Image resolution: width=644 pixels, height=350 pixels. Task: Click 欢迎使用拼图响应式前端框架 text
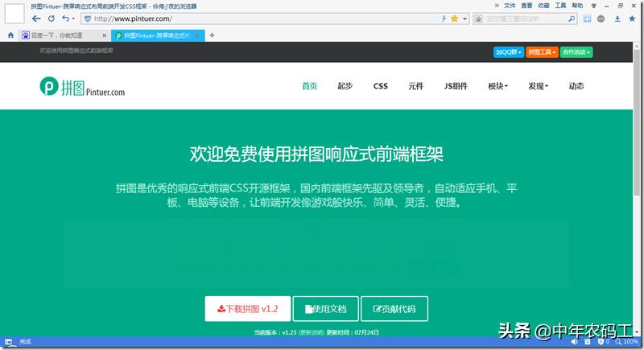tap(76, 51)
